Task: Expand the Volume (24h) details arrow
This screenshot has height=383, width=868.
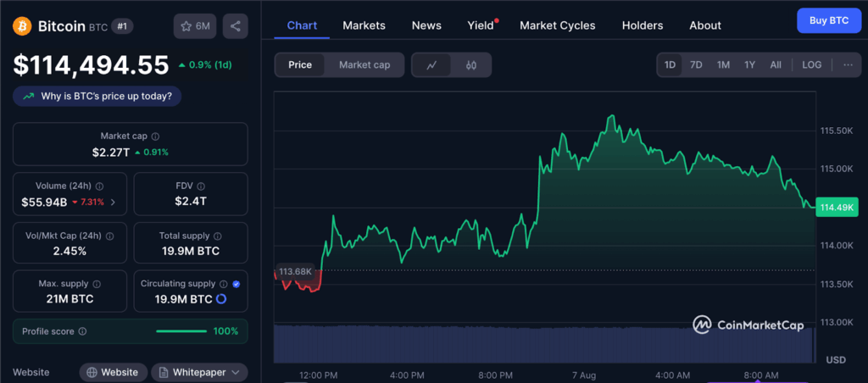Action: point(114,203)
